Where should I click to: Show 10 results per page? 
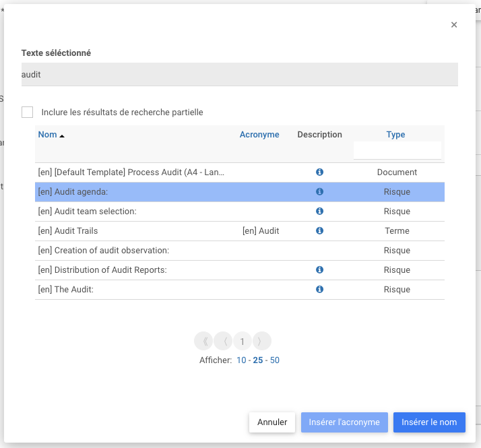(241, 360)
